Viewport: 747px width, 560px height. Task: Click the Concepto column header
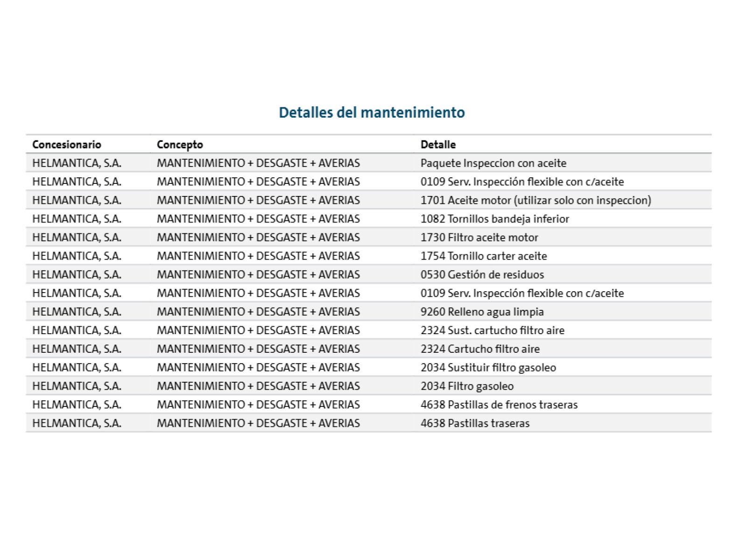click(x=180, y=145)
